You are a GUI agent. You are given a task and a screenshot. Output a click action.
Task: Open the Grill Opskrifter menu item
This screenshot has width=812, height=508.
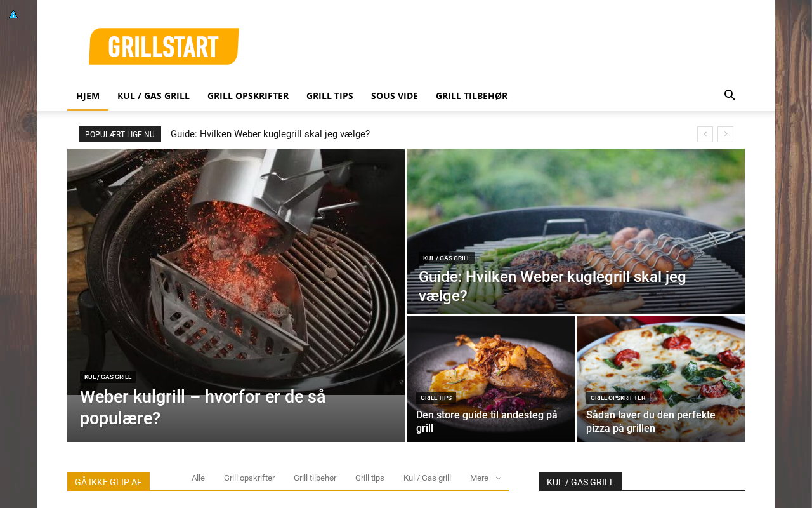pos(248,96)
